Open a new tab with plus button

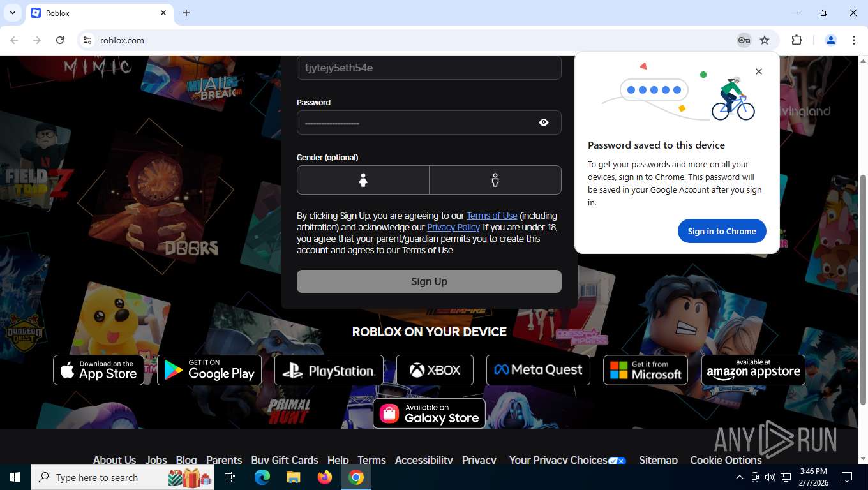tap(186, 13)
